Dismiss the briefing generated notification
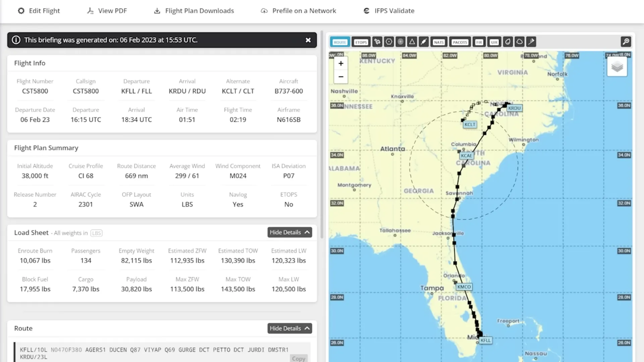644x362 pixels. [308, 40]
